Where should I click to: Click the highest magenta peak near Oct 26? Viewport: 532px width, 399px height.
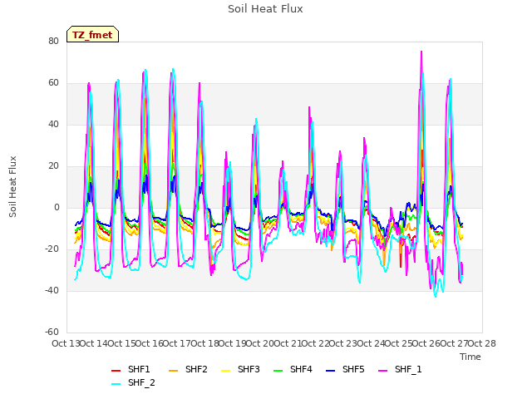pyautogui.click(x=421, y=52)
